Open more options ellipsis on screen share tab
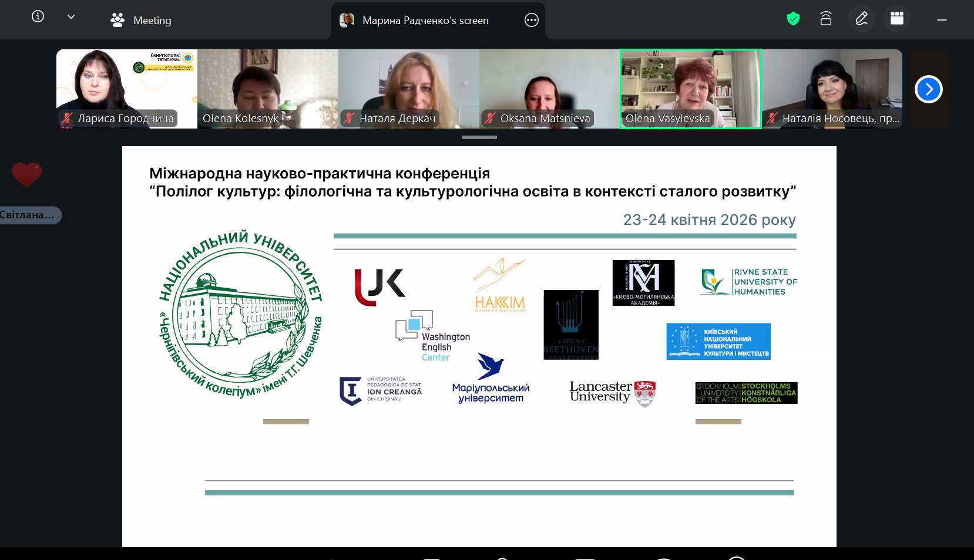Viewport: 974px width, 560px height. (x=531, y=21)
